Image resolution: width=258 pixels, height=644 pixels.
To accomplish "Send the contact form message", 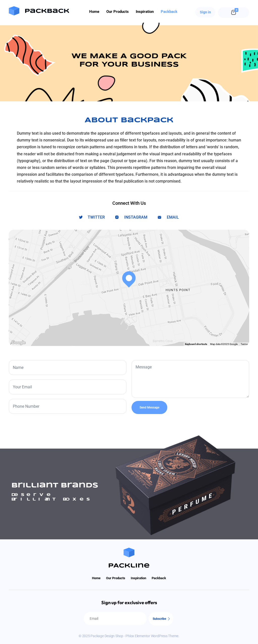I will pos(149,407).
